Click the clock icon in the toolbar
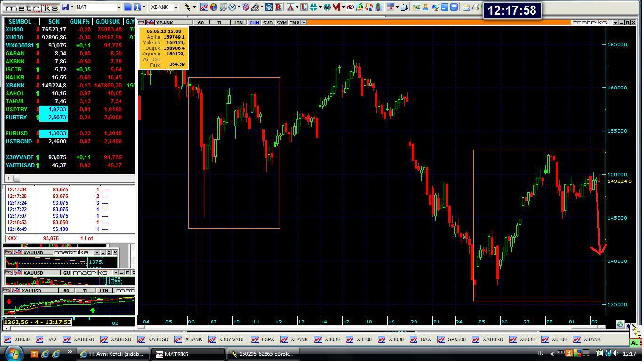Screen dimensions: 644x362 tap(232, 7)
